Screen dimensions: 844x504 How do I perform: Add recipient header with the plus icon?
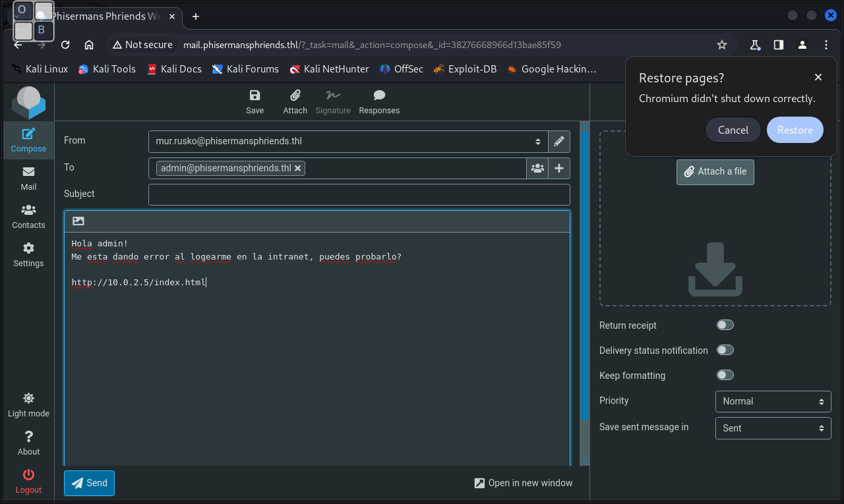[559, 169]
